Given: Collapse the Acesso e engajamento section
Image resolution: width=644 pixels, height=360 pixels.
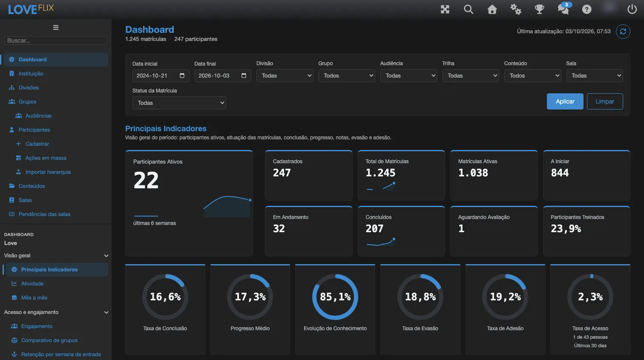Looking at the screenshot, I should tap(56, 312).
